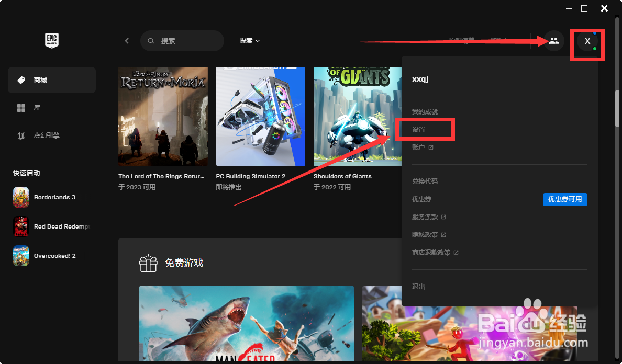Click the external-link icon beside 商店退款政策
This screenshot has width=622, height=364.
coord(456,253)
